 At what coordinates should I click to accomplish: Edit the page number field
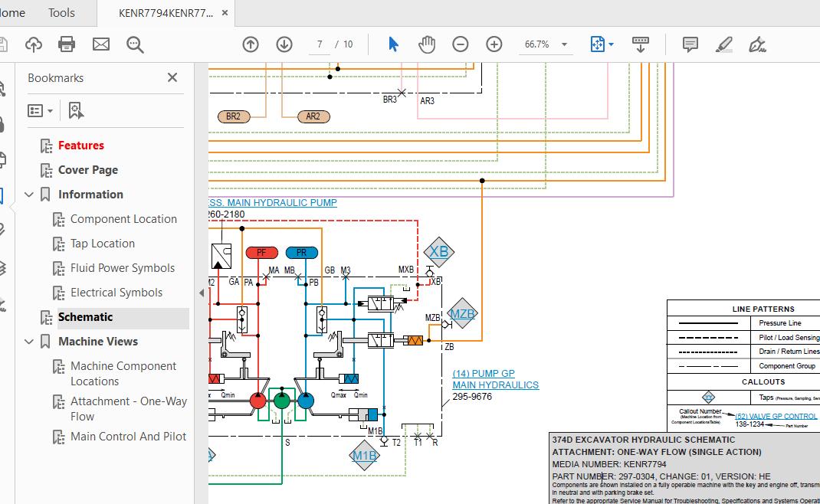coord(320,44)
